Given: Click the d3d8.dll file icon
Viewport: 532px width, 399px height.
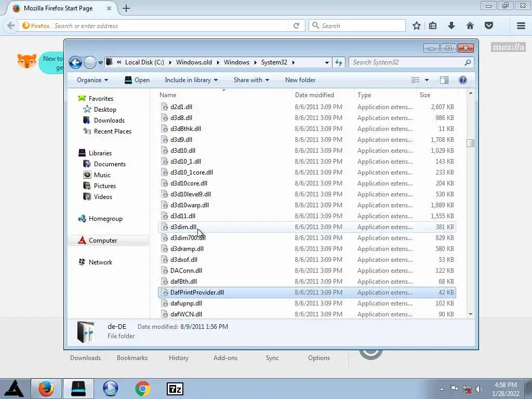Looking at the screenshot, I should point(165,118).
